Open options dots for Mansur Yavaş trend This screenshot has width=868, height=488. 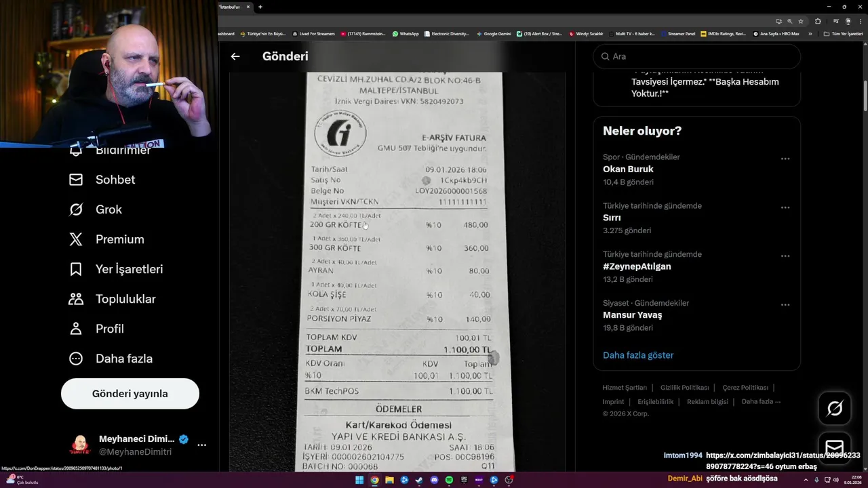coord(785,305)
